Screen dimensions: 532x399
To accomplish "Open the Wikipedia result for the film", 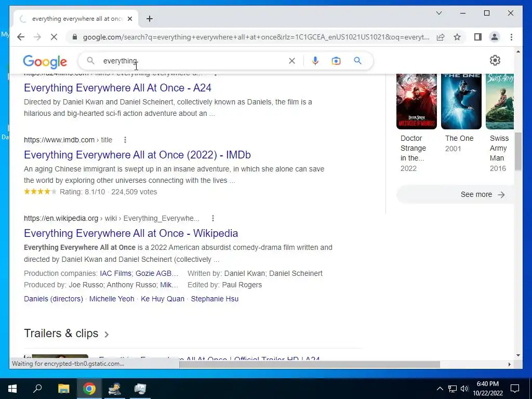I will click(x=130, y=233).
